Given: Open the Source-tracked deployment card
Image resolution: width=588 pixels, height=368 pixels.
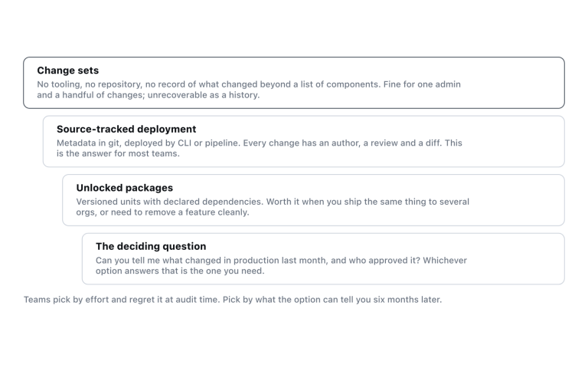Looking at the screenshot, I should click(x=304, y=141).
